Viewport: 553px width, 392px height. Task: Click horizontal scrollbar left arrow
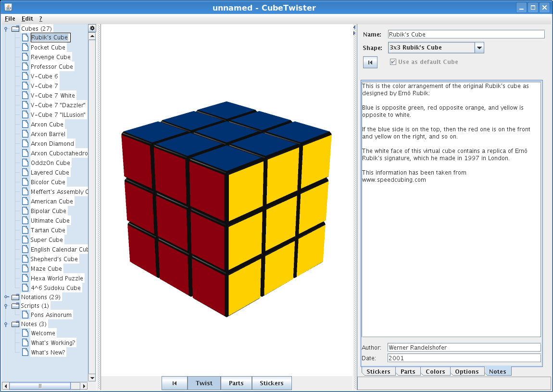tap(5, 386)
